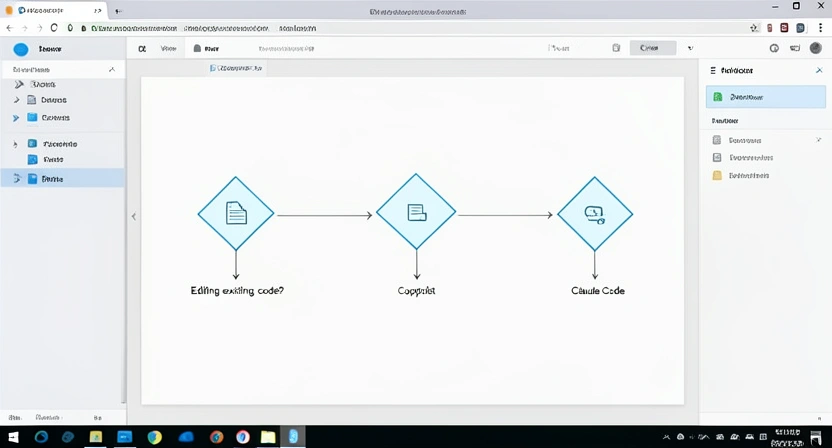The width and height of the screenshot is (832, 448).
Task: Collapse the sidebar using the canvas edge arrow
Action: (134, 216)
